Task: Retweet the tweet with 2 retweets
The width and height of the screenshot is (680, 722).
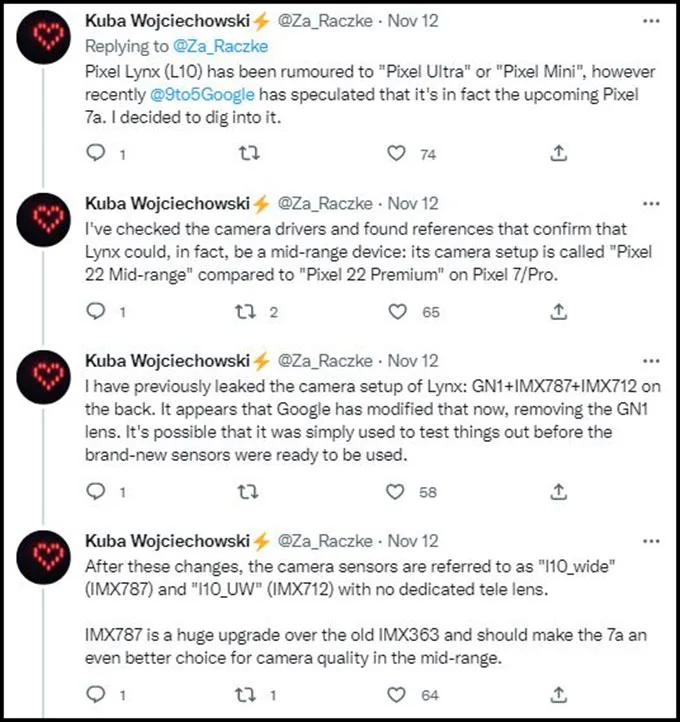Action: point(245,312)
